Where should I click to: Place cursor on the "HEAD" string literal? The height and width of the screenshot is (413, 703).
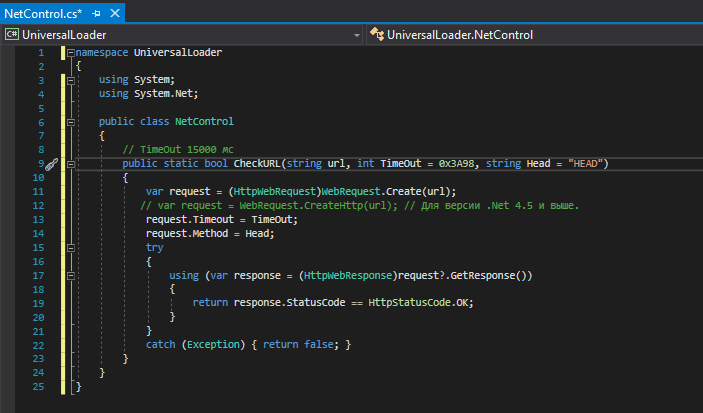[585, 163]
